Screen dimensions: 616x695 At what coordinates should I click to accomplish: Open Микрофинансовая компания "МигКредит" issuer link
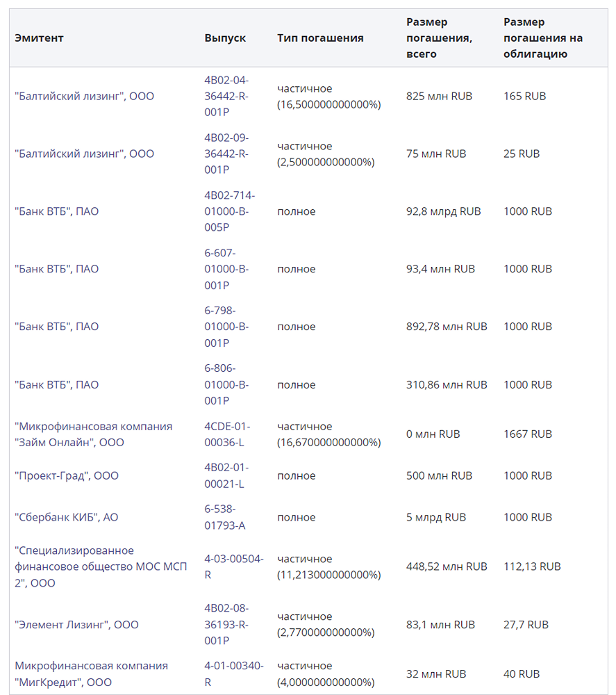point(91,674)
